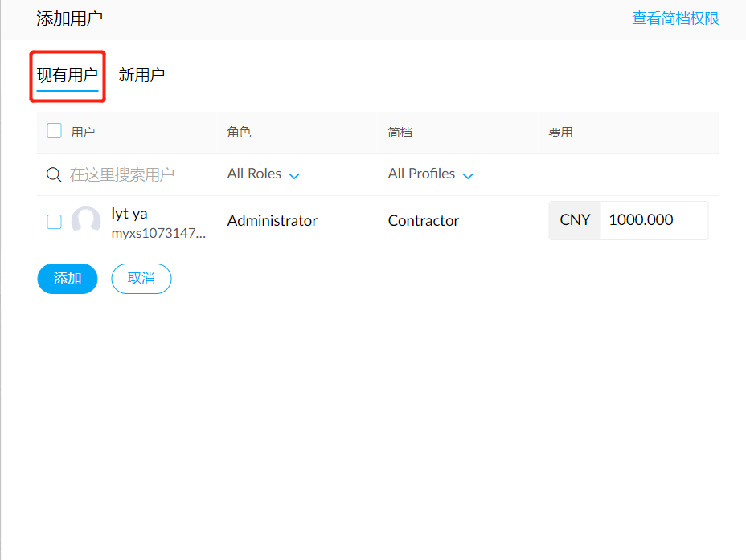746x560 pixels.
Task: Click the Administrator role cell
Action: 273,221
